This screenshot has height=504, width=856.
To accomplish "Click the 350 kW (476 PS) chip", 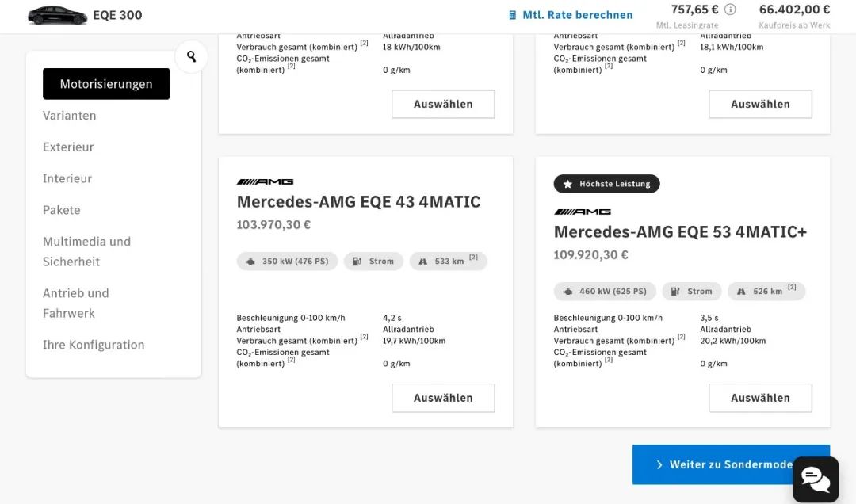I will 287,262.
